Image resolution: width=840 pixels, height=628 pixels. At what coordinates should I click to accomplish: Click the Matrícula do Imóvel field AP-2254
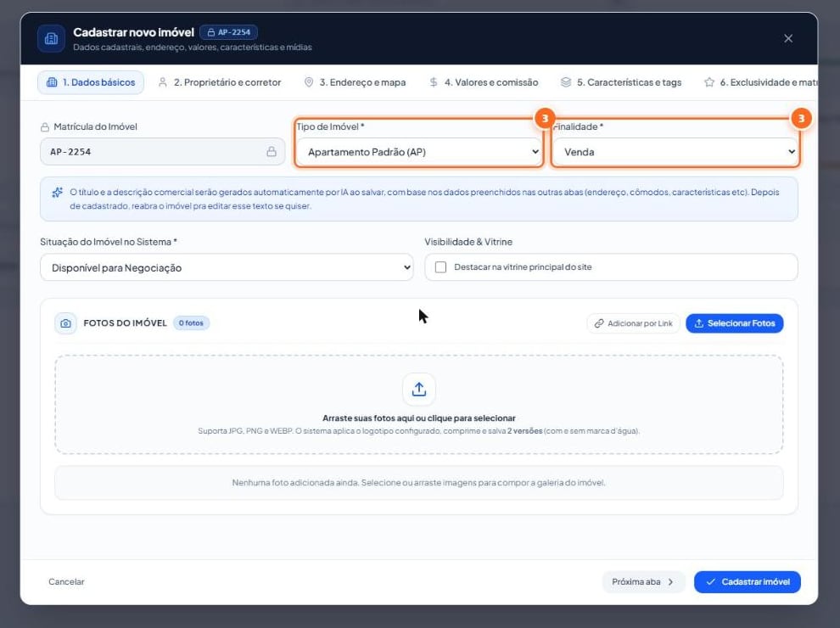click(x=162, y=152)
